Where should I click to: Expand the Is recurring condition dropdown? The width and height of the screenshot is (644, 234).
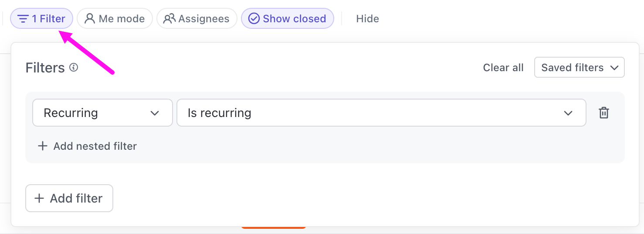tap(381, 113)
